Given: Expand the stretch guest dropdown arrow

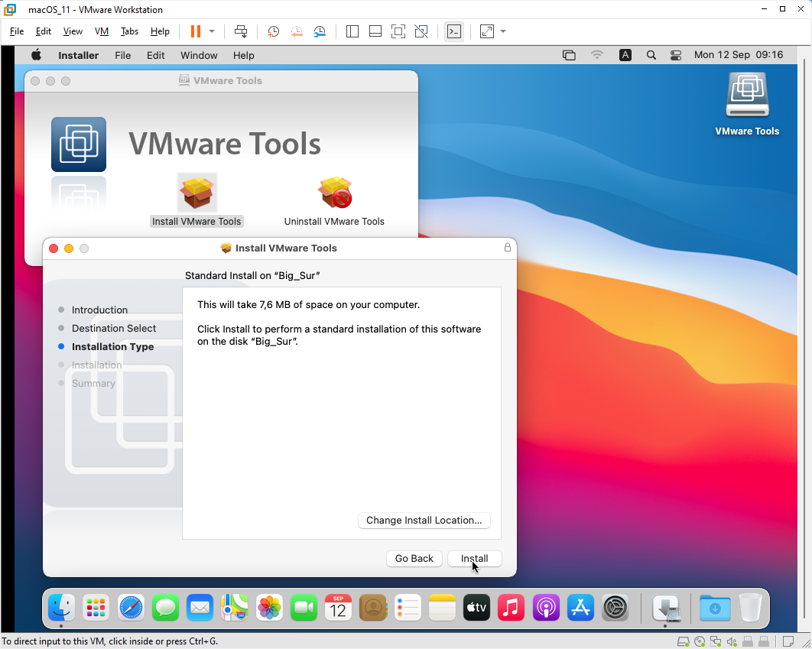Looking at the screenshot, I should coord(503,31).
